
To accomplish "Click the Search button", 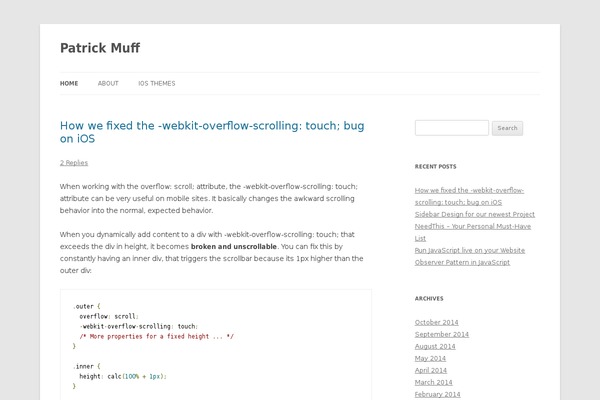I will (x=507, y=128).
